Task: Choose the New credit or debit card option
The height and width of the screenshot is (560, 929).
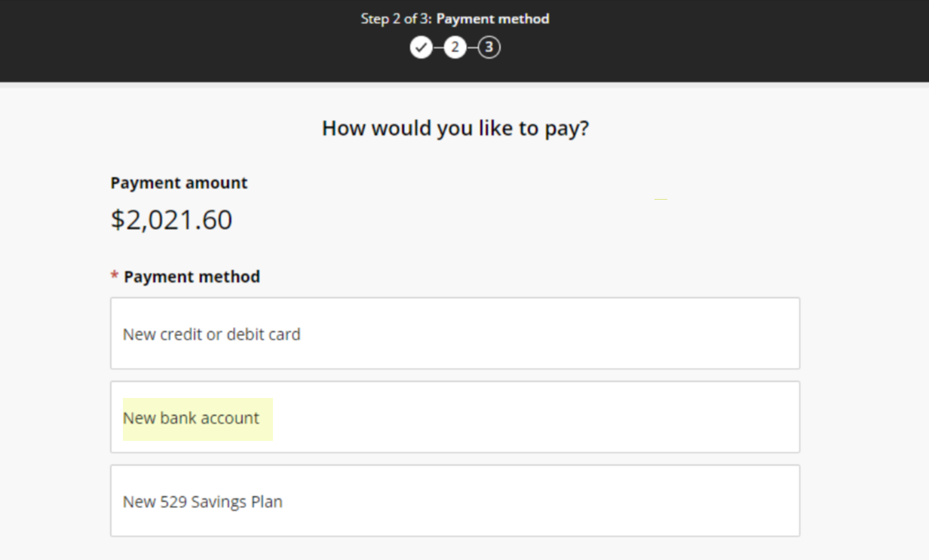Action: [x=455, y=333]
